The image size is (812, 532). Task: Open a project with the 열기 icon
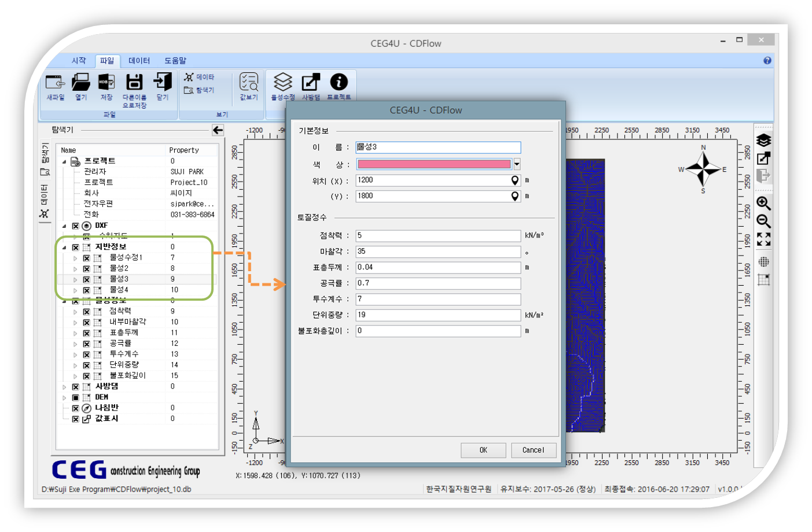click(81, 82)
